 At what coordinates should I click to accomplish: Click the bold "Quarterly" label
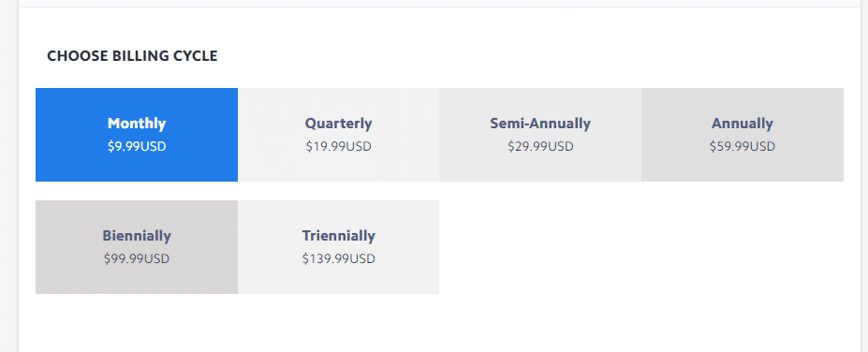click(x=338, y=124)
